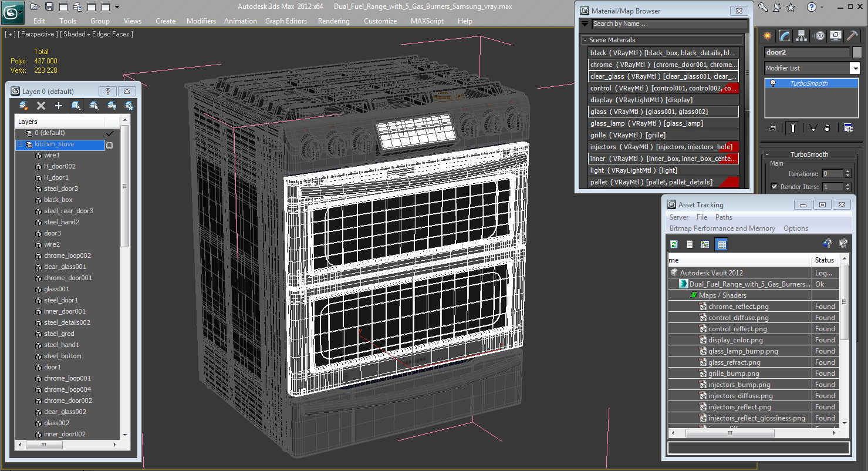The image size is (868, 471).
Task: Click the door2 object name field
Action: (x=808, y=53)
